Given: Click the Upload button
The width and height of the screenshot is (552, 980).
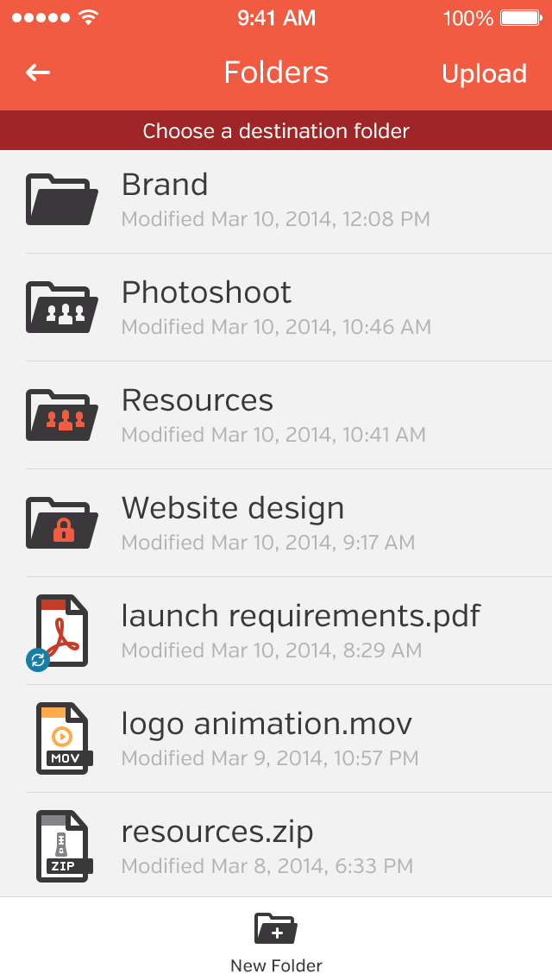Looking at the screenshot, I should tap(484, 74).
